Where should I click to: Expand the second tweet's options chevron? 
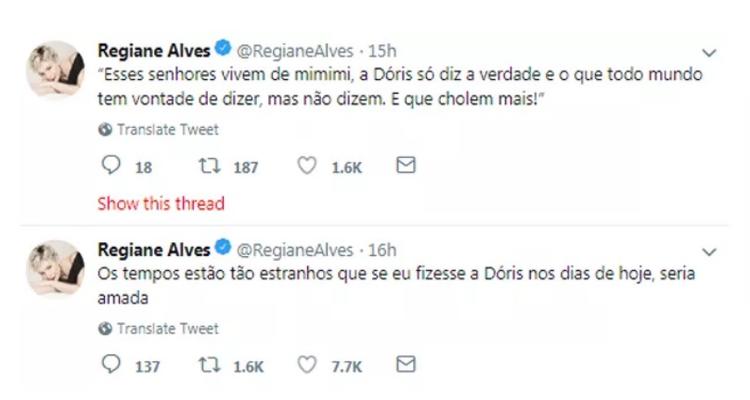tap(710, 250)
